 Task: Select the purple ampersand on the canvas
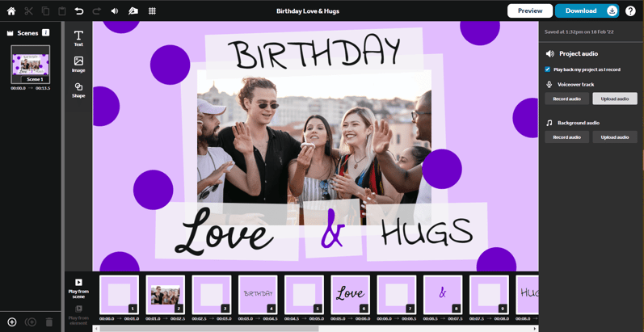332,229
